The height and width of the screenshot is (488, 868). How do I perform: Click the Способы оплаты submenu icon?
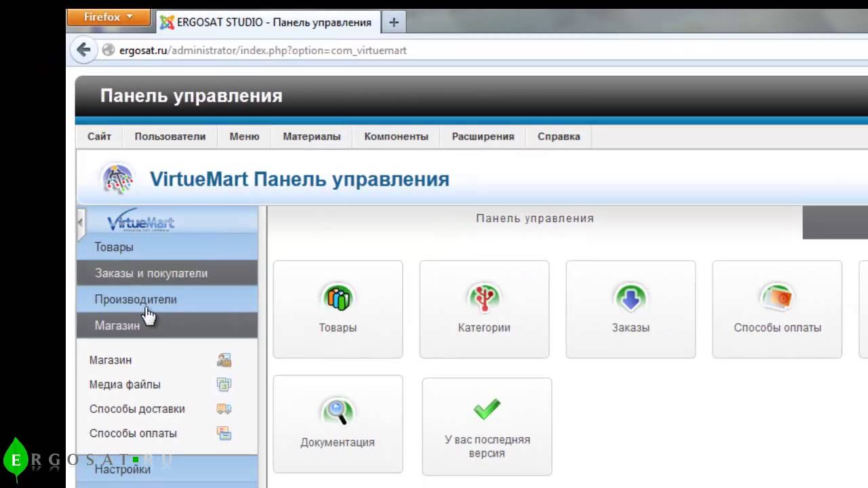pyautogui.click(x=224, y=433)
